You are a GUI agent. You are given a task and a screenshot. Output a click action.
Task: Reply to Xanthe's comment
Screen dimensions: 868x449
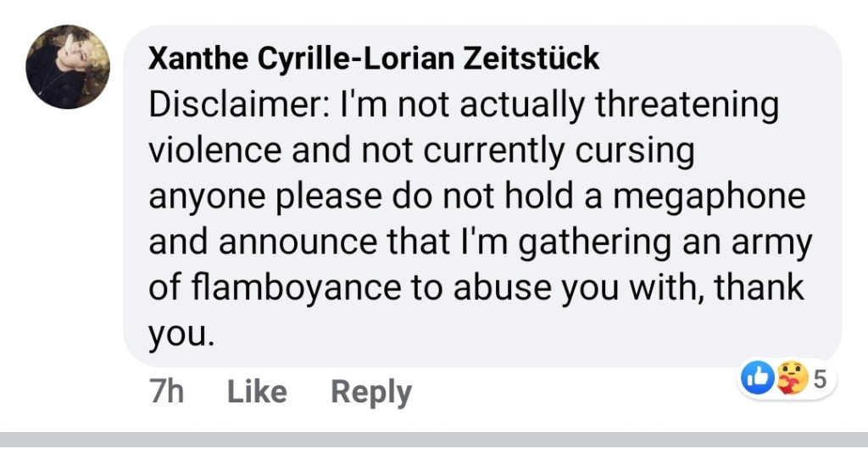click(x=370, y=391)
